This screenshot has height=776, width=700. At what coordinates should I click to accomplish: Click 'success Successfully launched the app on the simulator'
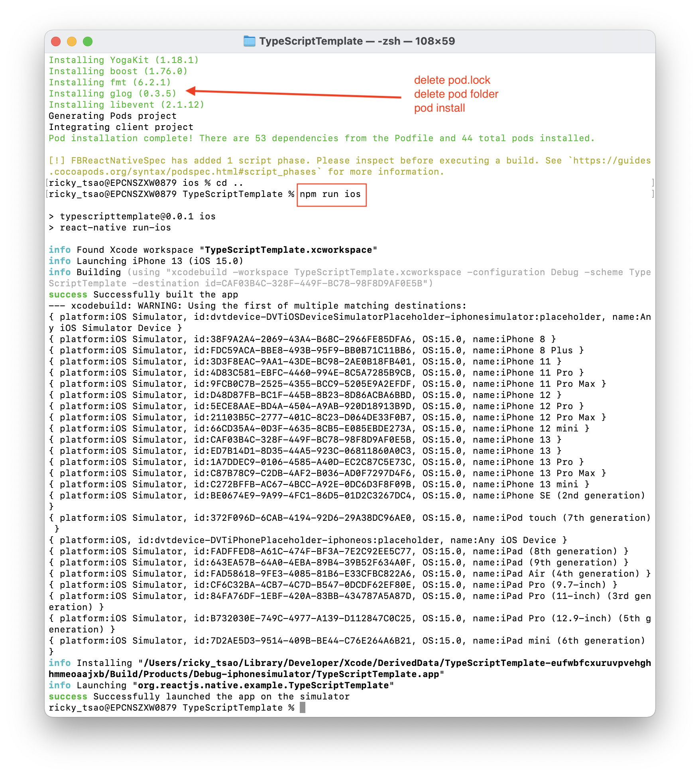[x=199, y=696]
